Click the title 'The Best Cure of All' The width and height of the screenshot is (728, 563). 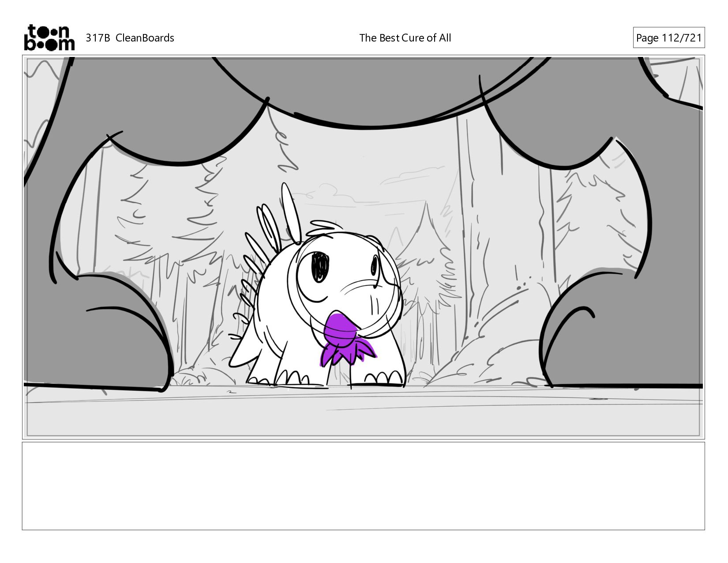(405, 38)
